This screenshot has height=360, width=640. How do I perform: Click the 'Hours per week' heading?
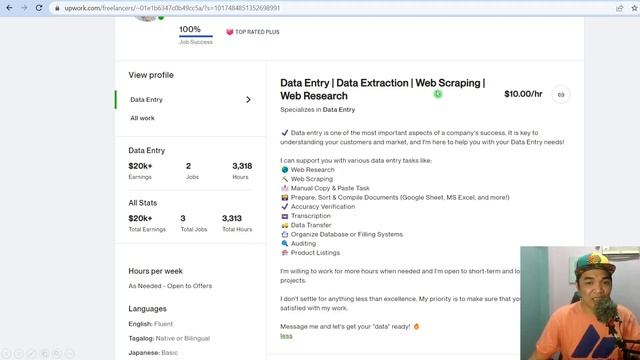pyautogui.click(x=156, y=271)
